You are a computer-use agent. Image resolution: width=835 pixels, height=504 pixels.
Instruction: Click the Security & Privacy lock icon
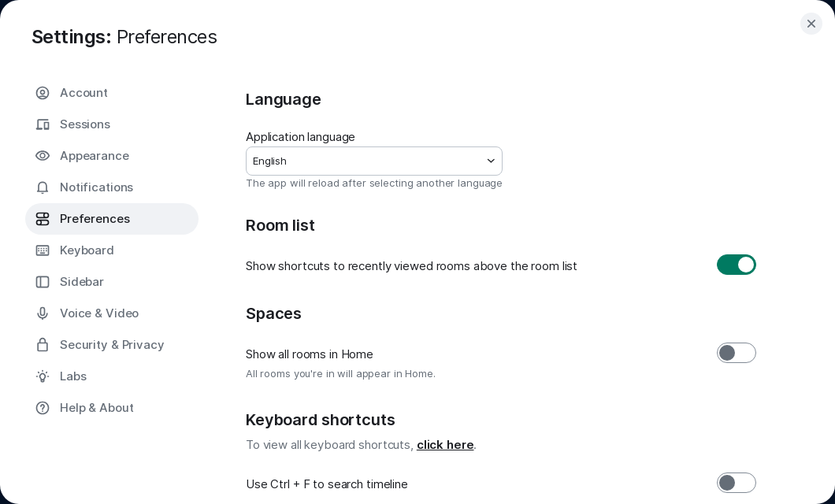[x=43, y=345]
